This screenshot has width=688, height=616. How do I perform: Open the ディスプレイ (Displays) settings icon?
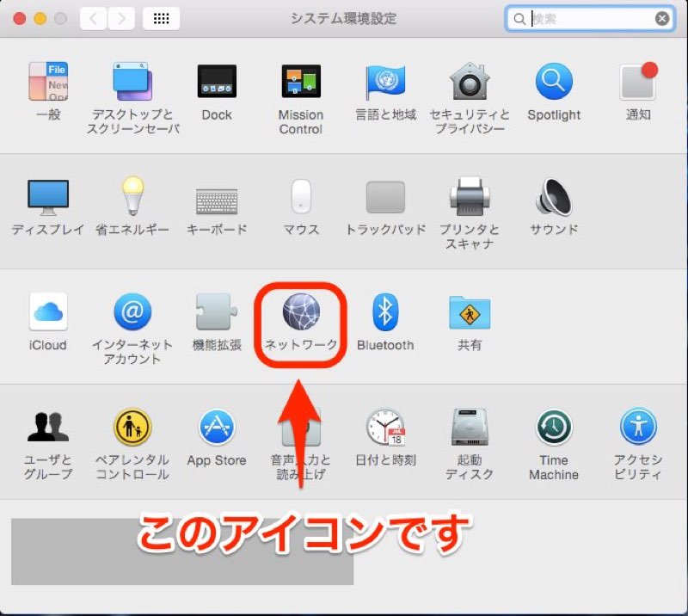click(x=47, y=198)
